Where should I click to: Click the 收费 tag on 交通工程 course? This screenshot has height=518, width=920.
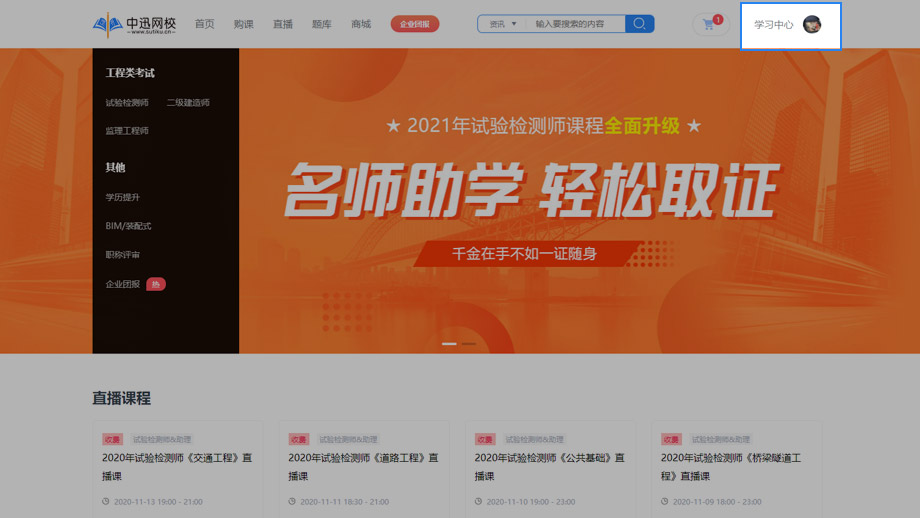[112, 439]
